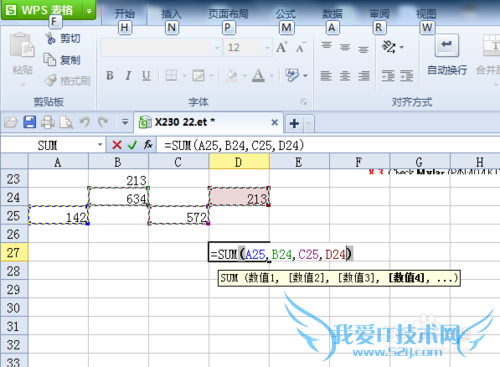The width and height of the screenshot is (500, 367).
Task: Click the fill color bucket icon
Action: [x=231, y=76]
